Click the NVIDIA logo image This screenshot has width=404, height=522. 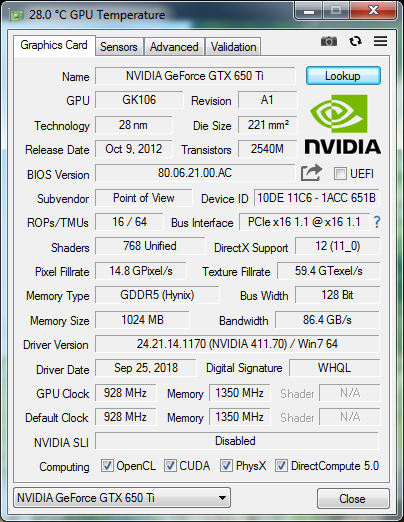[x=342, y=124]
